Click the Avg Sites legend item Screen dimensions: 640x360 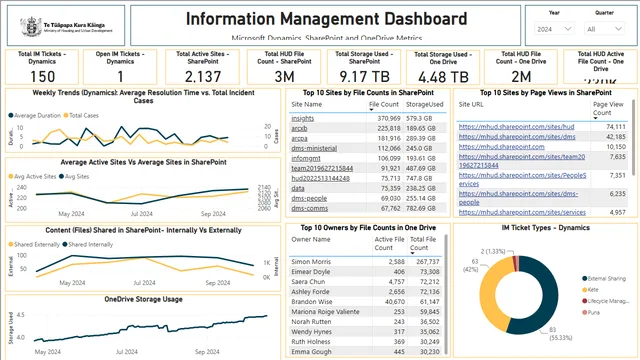[x=74, y=177]
